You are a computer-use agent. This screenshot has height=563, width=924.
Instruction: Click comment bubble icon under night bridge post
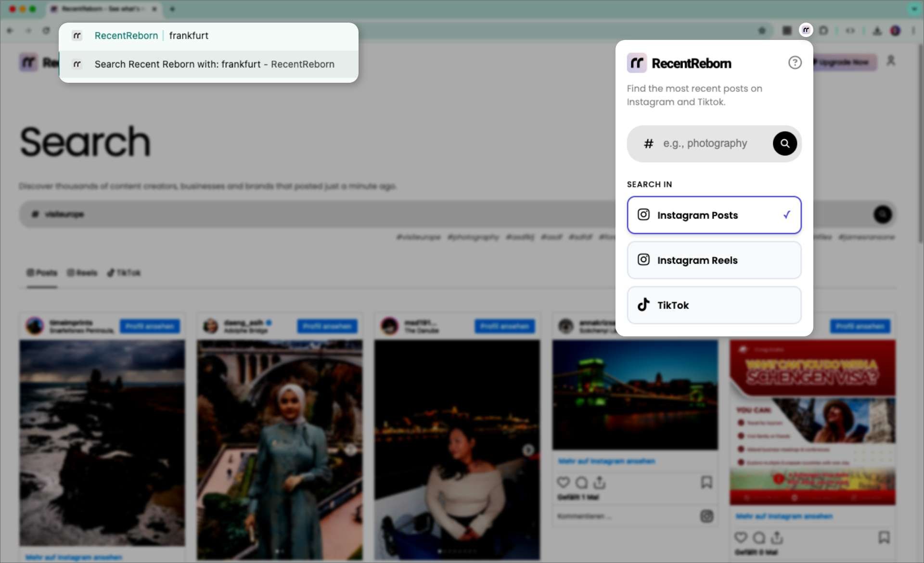coord(581,482)
